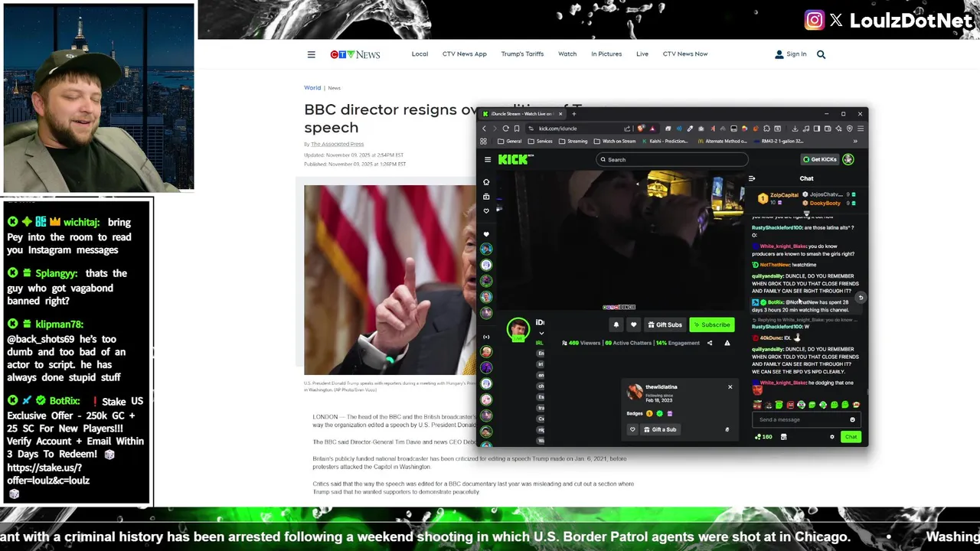
Task: Open the Local menu item on CTV News
Action: point(420,54)
